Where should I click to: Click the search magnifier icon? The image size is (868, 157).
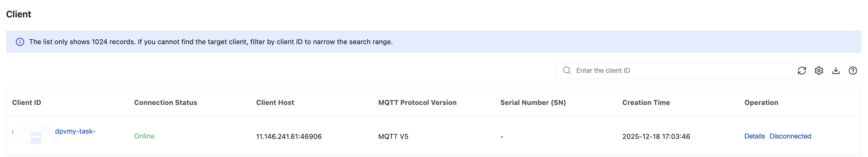click(567, 71)
